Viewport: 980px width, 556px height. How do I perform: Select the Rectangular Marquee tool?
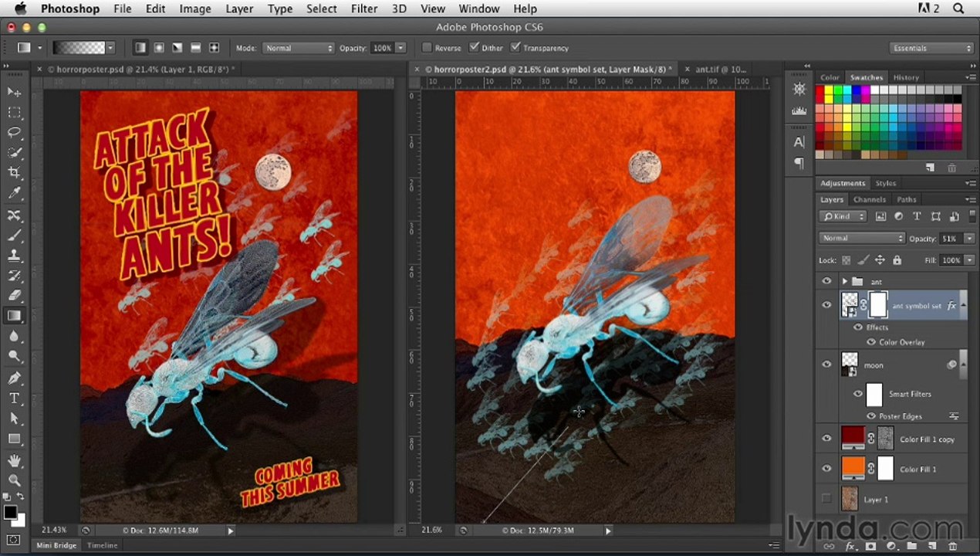(14, 113)
